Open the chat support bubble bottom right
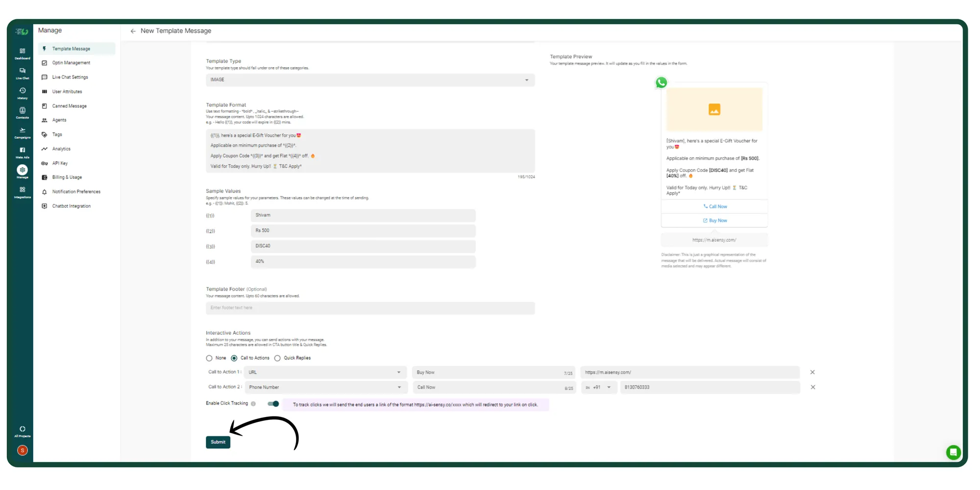The height and width of the screenshot is (490, 980). click(x=953, y=452)
